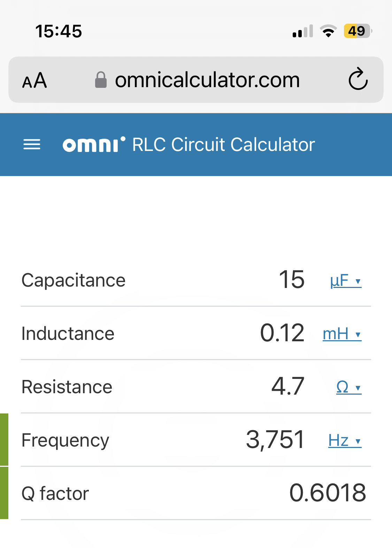Screen dimensions: 392x548
Task: Tap the cellular signal bars
Action: pyautogui.click(x=303, y=31)
